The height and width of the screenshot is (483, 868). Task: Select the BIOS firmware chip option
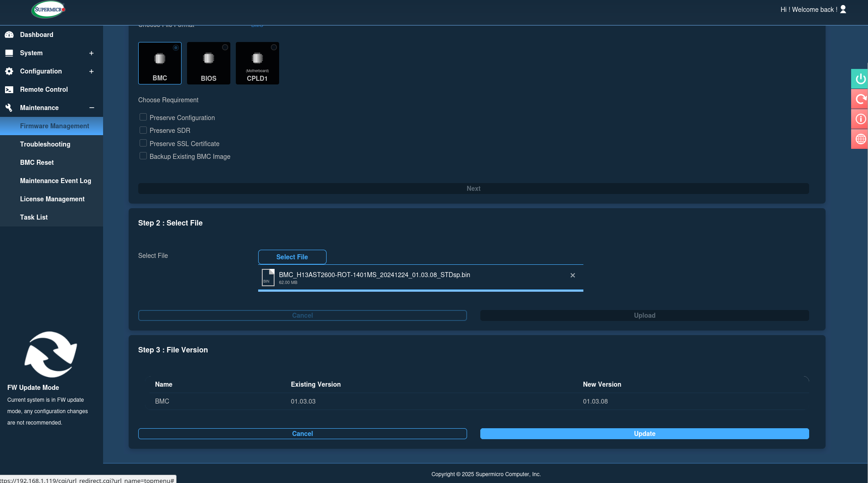click(x=208, y=63)
